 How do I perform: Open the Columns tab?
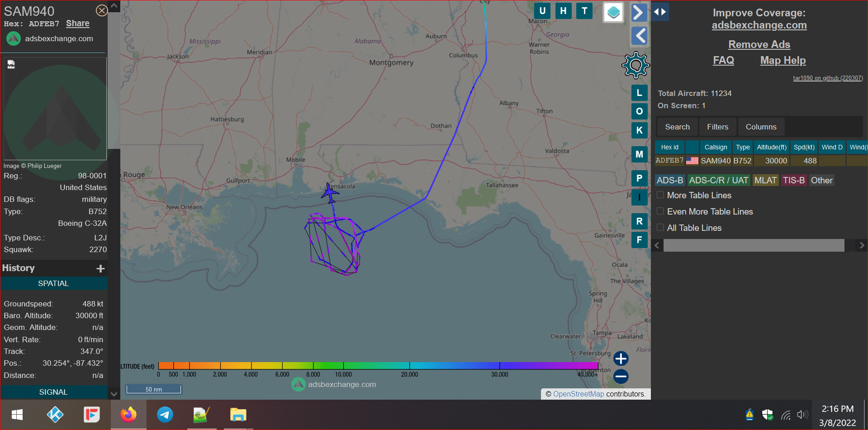click(761, 127)
